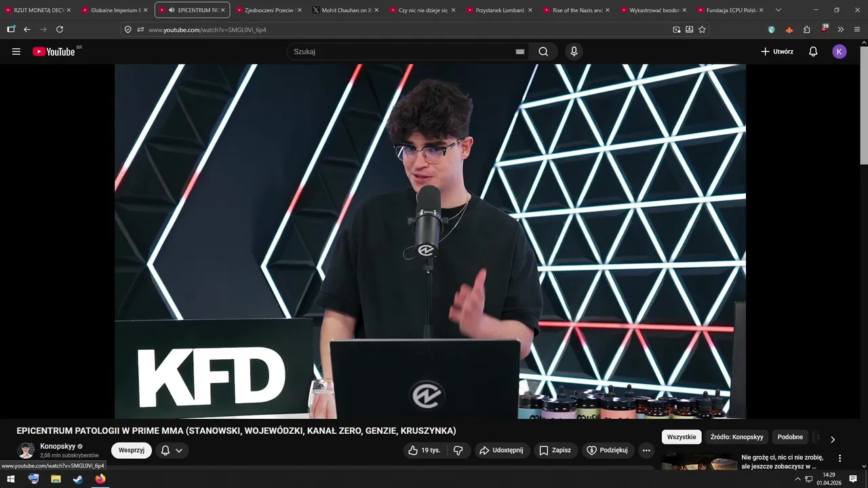Switch to the Wykastrować bezdom tab
This screenshot has height=488, width=868.
654,10
